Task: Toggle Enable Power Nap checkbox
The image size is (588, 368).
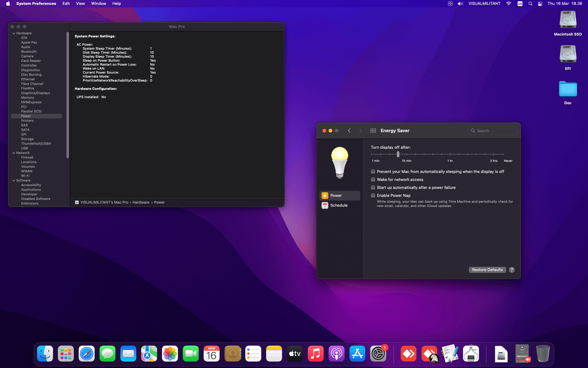Action: [373, 196]
